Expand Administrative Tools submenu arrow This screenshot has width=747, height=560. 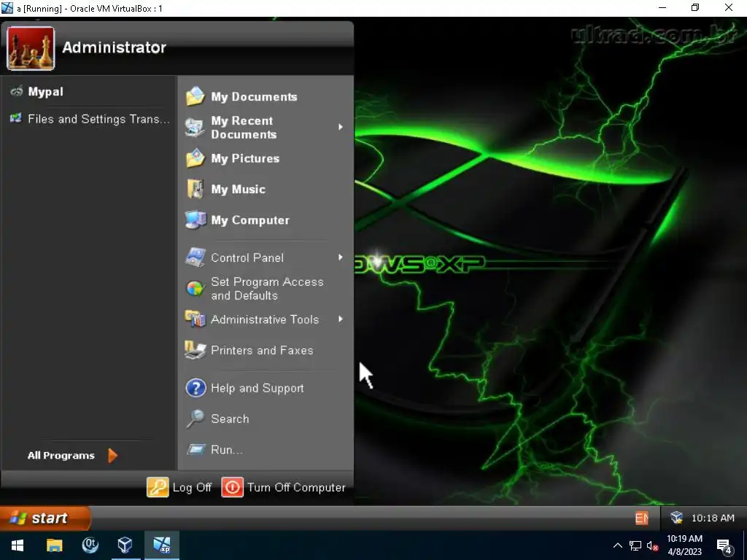click(x=340, y=319)
